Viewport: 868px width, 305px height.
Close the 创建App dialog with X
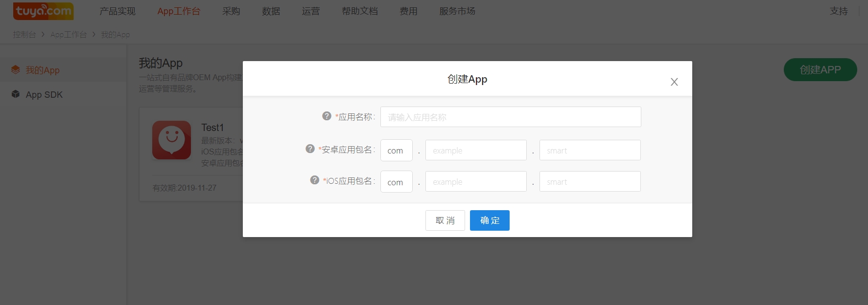tap(674, 82)
